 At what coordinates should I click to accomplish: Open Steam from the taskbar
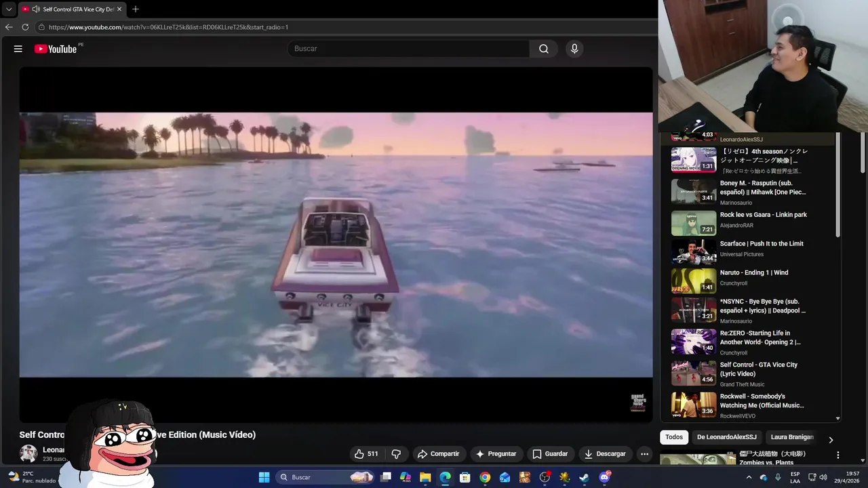[x=584, y=477]
